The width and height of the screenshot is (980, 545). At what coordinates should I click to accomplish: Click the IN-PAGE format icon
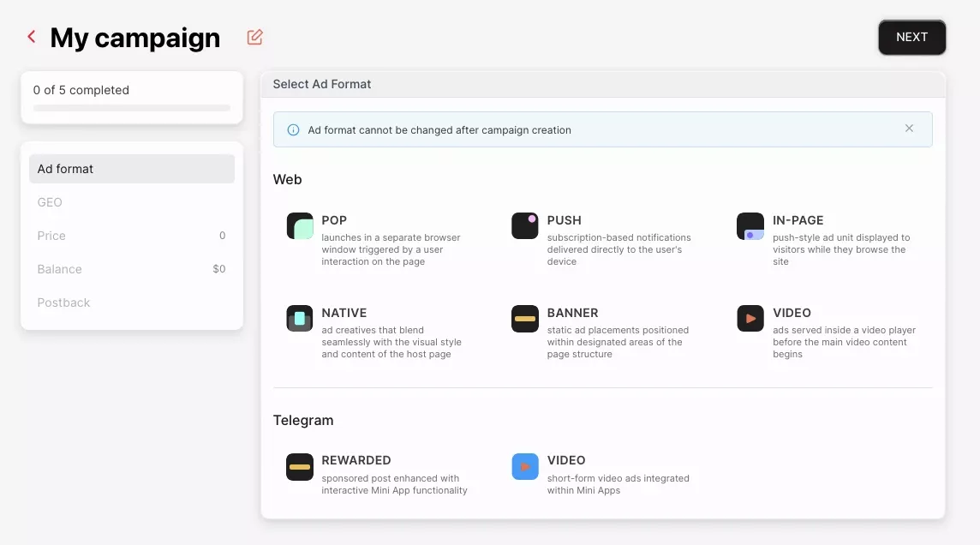point(750,225)
